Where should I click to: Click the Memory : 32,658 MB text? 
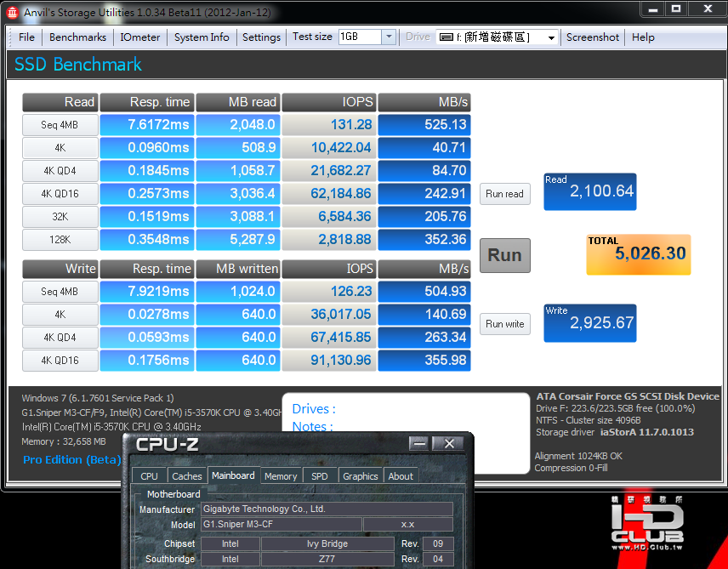pos(64,441)
